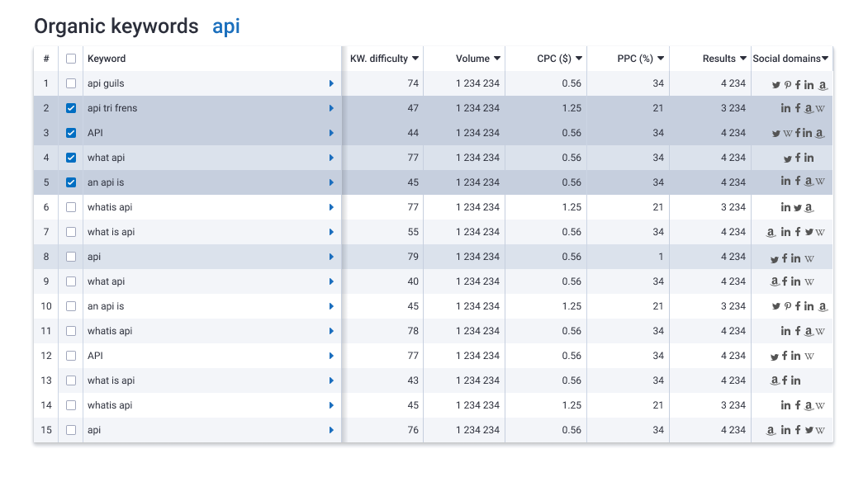Uncheck the api tri frens checkbox
This screenshot has width=868, height=482.
point(71,108)
